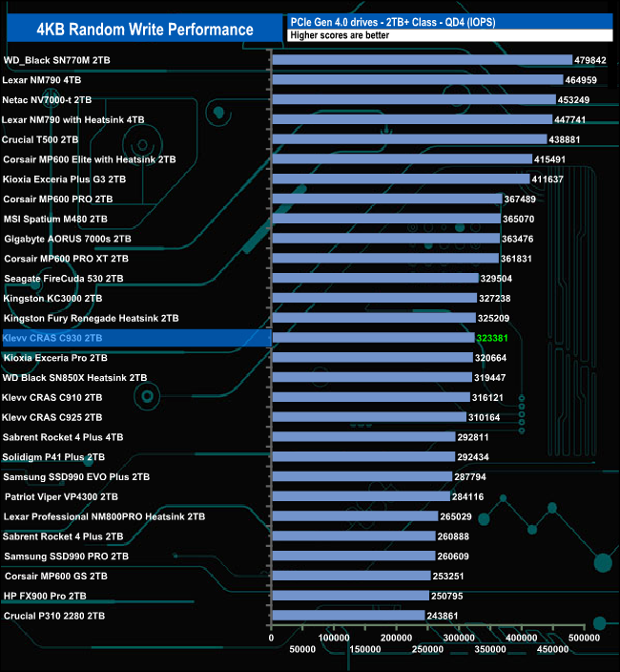The width and height of the screenshot is (620, 672).
Task: Click the Samsung SSD990 PRO 2TB label
Action: pos(67,556)
